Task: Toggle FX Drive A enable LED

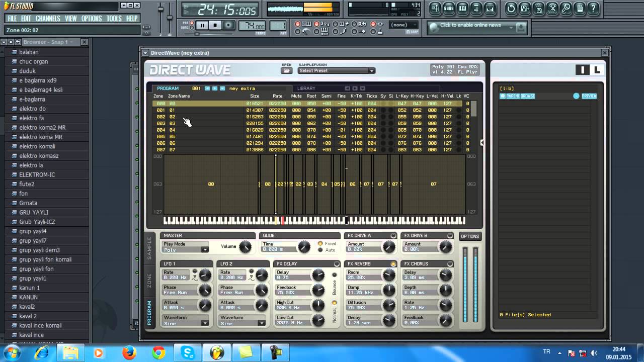Action: 393,235
